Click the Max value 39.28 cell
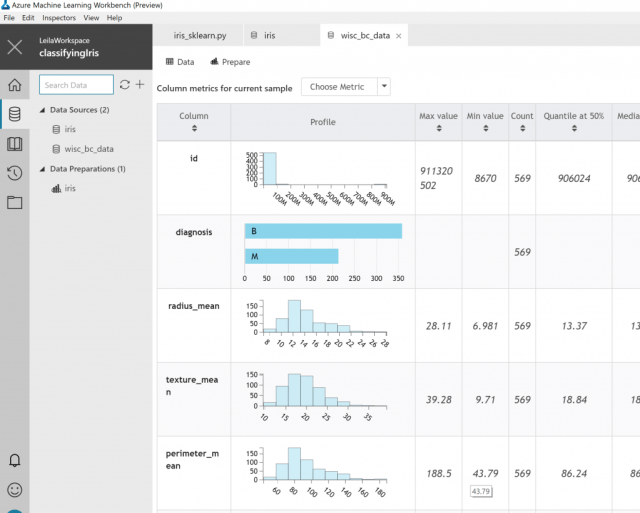Image resolution: width=640 pixels, height=513 pixels. [x=439, y=400]
